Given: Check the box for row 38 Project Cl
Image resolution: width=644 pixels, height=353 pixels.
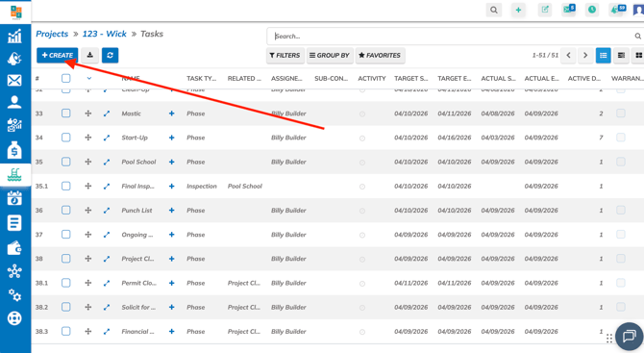Looking at the screenshot, I should [65, 259].
